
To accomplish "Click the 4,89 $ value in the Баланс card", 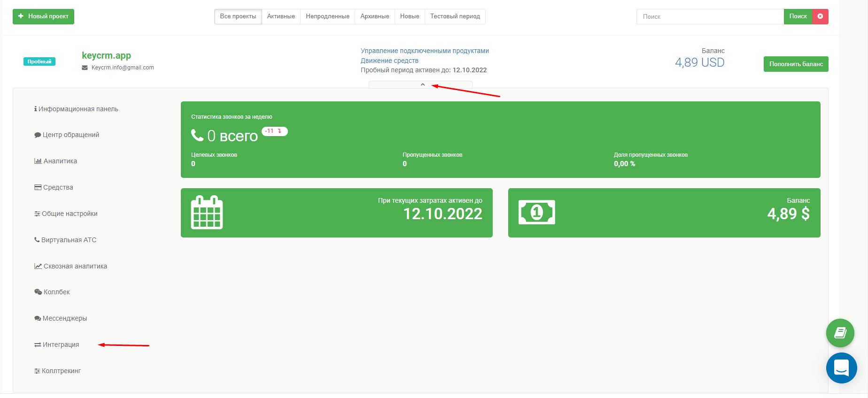I will pos(789,214).
